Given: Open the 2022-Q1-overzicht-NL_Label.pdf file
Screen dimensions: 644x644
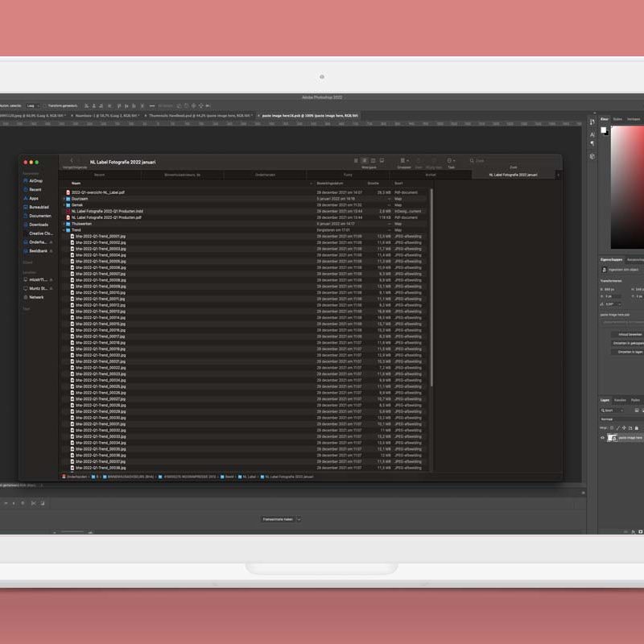Looking at the screenshot, I should (97, 192).
